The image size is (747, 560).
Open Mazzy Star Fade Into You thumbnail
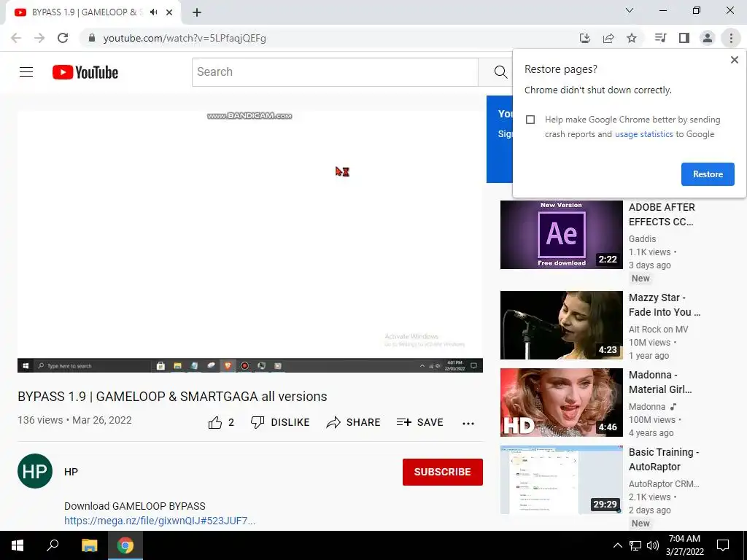[561, 325]
